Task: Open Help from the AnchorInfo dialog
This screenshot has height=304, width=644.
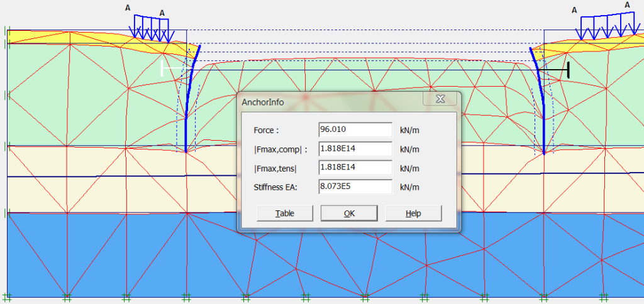Action: click(x=414, y=214)
